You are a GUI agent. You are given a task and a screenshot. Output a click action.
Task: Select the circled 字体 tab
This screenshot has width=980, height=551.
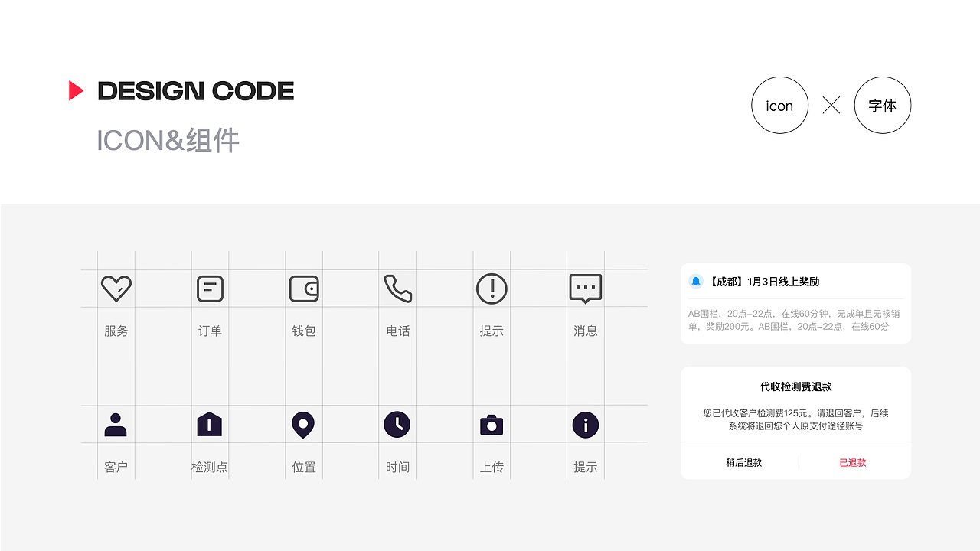pos(882,106)
